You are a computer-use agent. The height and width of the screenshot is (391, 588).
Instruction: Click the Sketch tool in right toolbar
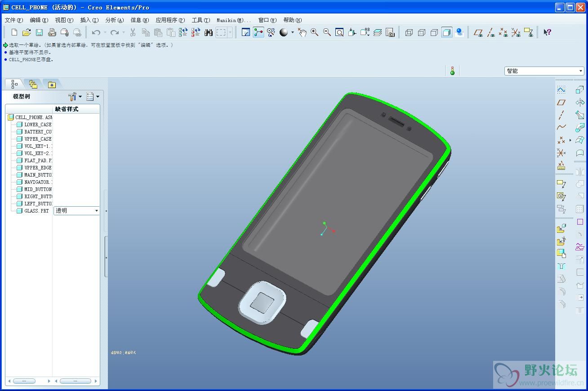click(x=561, y=89)
